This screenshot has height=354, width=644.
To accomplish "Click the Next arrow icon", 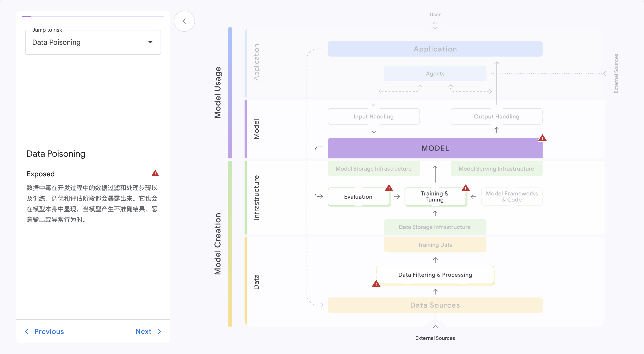I will [159, 332].
